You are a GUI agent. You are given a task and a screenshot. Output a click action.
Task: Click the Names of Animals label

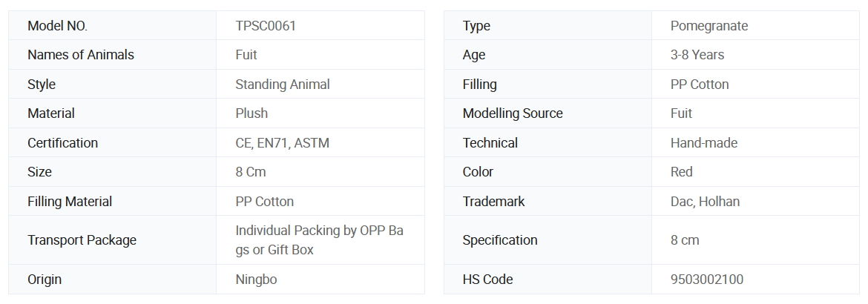[81, 55]
